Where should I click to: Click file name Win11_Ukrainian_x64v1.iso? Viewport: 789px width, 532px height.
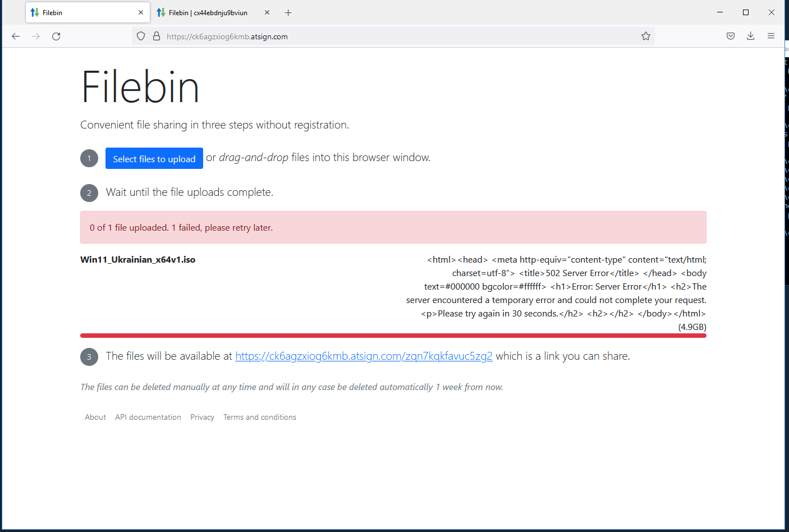pos(138,260)
